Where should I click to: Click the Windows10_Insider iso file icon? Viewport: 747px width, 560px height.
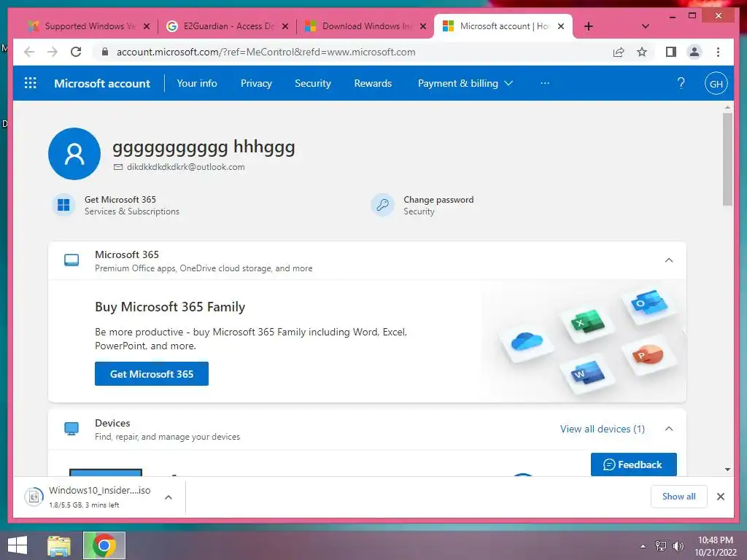coord(34,497)
